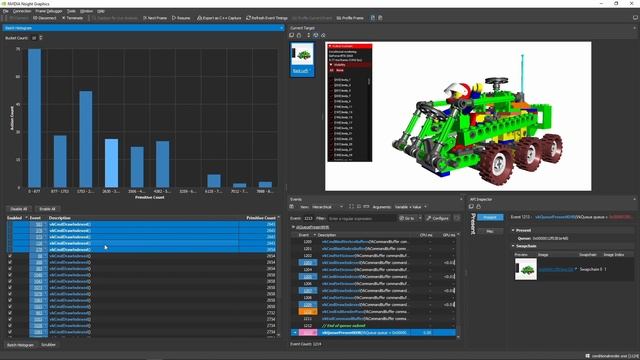
Task: Toggle Enabled checkbox for primitive count 2732 row
Action: [x=10, y=313]
